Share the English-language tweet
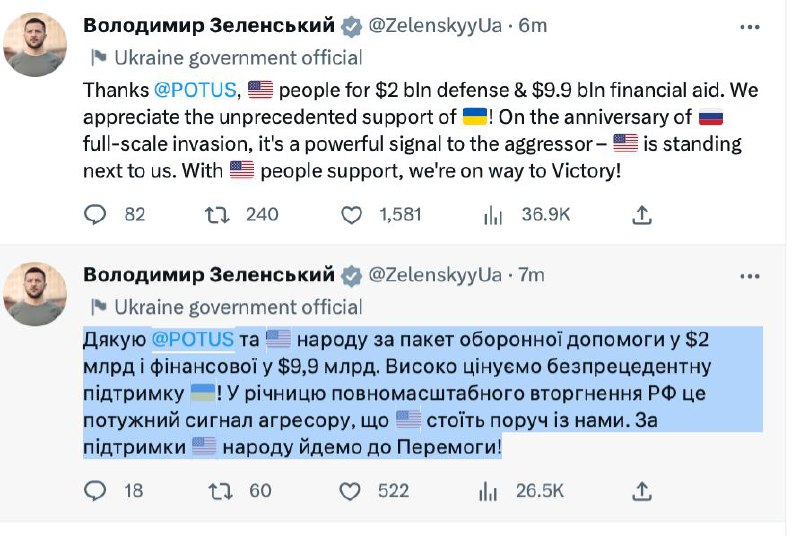This screenshot has height=536, width=800. tap(643, 214)
